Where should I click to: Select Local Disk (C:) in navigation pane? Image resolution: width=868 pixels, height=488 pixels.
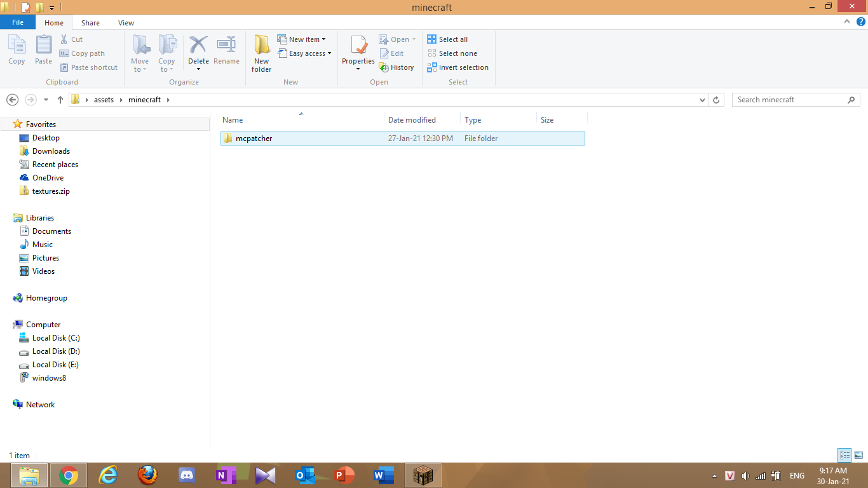[x=56, y=338]
